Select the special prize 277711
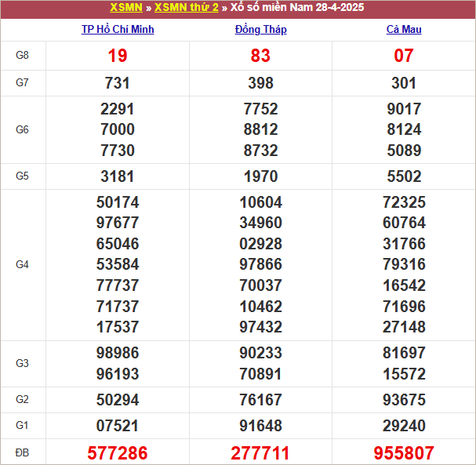 click(260, 453)
